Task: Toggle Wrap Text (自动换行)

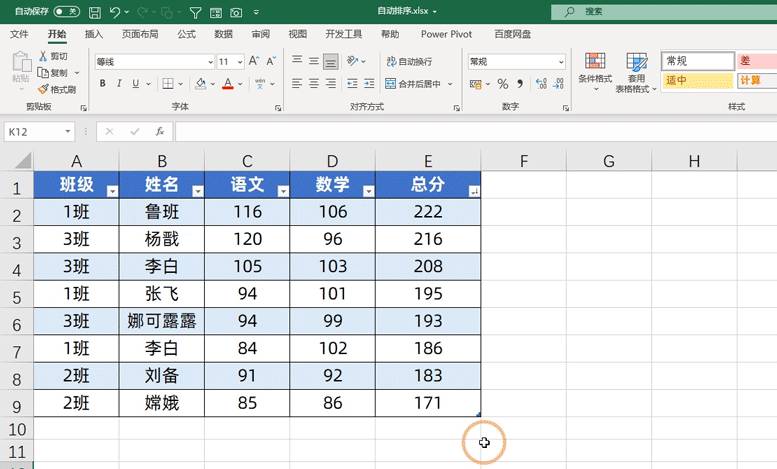Action: tap(409, 61)
